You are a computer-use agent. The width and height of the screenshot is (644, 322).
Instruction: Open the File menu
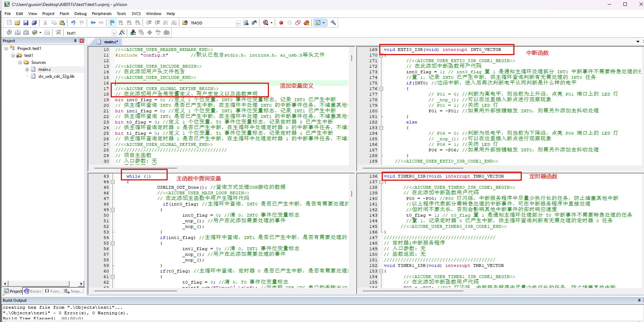tap(8, 14)
